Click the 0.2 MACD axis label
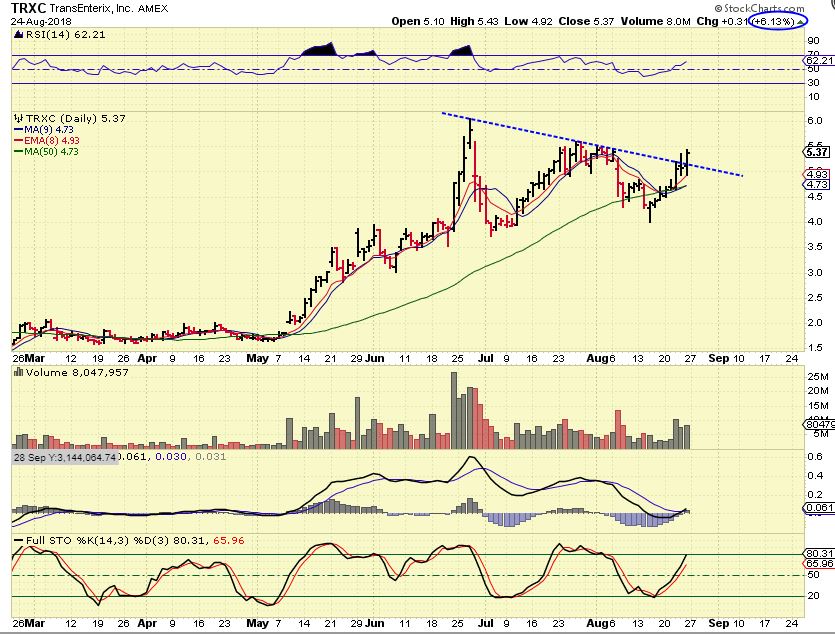This screenshot has height=634, width=835. [815, 495]
